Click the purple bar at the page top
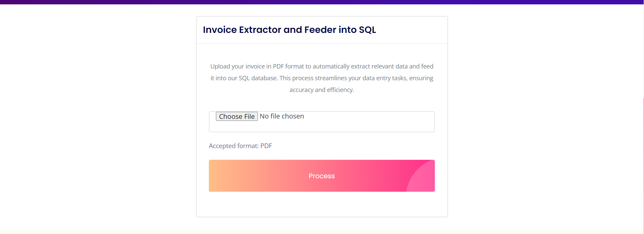This screenshot has width=644, height=234. pos(322,2)
